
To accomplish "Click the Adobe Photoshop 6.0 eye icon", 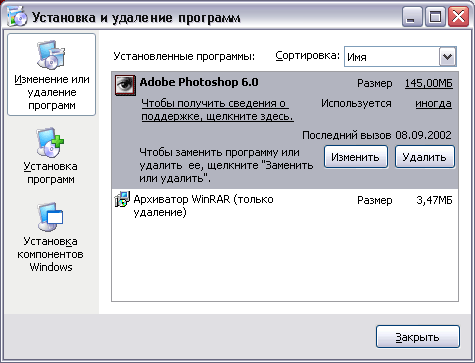I will [125, 85].
